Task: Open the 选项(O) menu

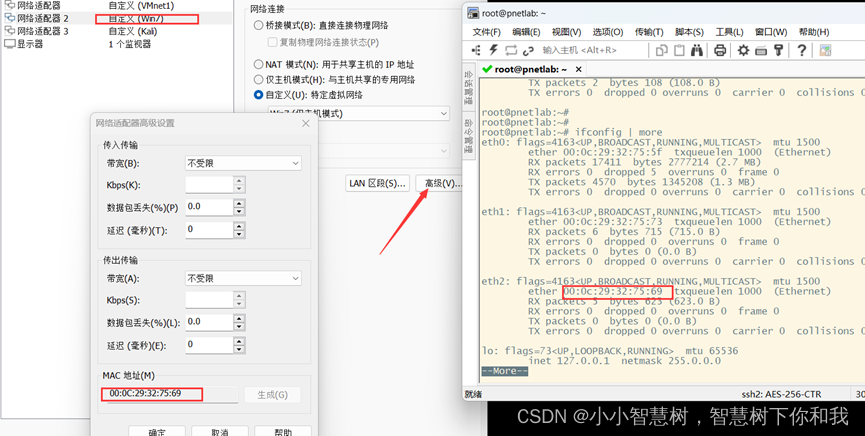Action: coord(608,33)
